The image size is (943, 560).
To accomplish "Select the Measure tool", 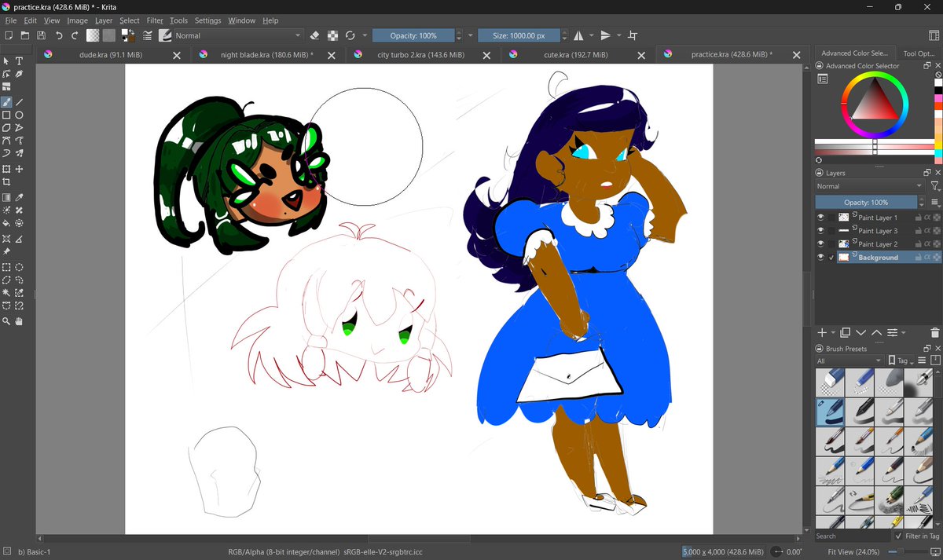I will pyautogui.click(x=20, y=239).
